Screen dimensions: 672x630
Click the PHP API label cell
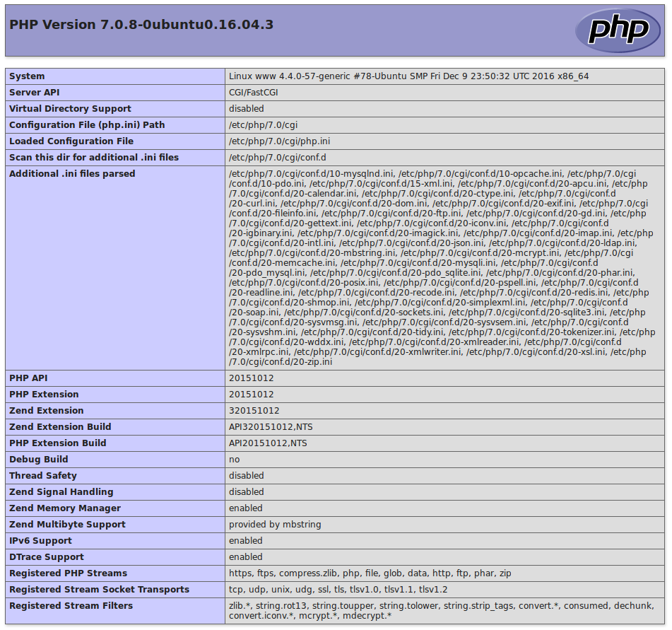29,378
